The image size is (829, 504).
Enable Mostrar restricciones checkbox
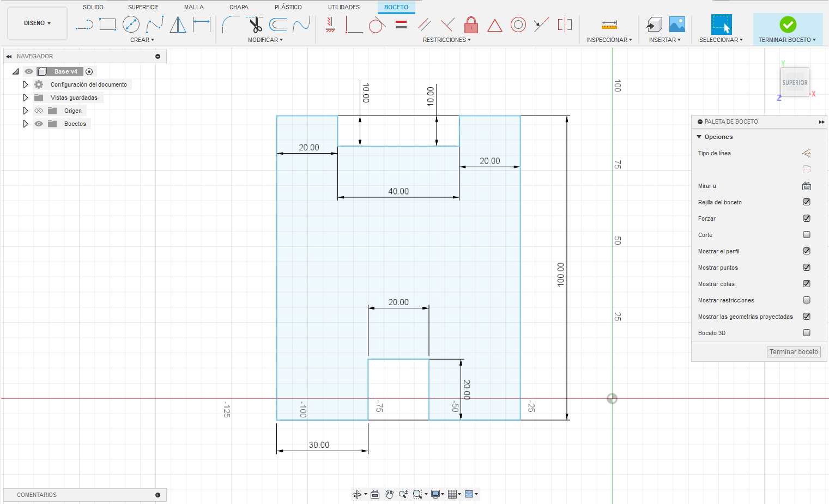point(807,300)
